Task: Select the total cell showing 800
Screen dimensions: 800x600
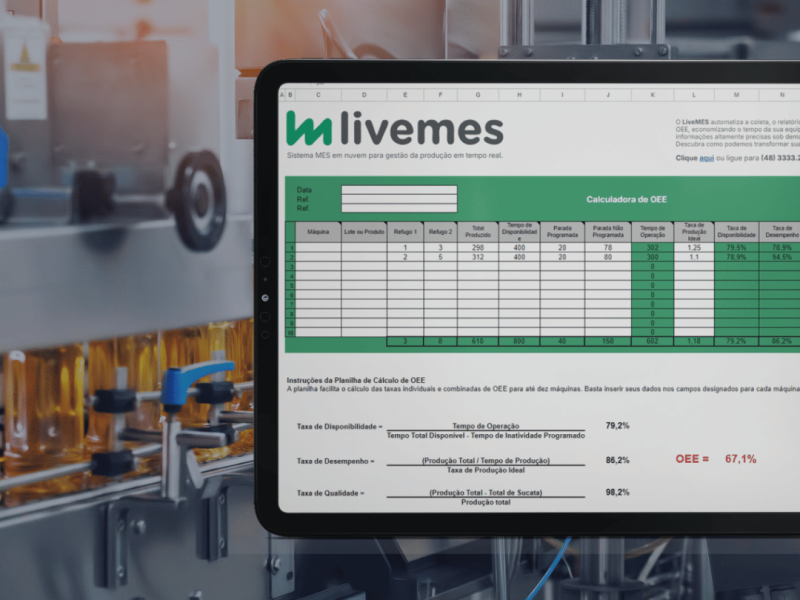Action: click(519, 341)
